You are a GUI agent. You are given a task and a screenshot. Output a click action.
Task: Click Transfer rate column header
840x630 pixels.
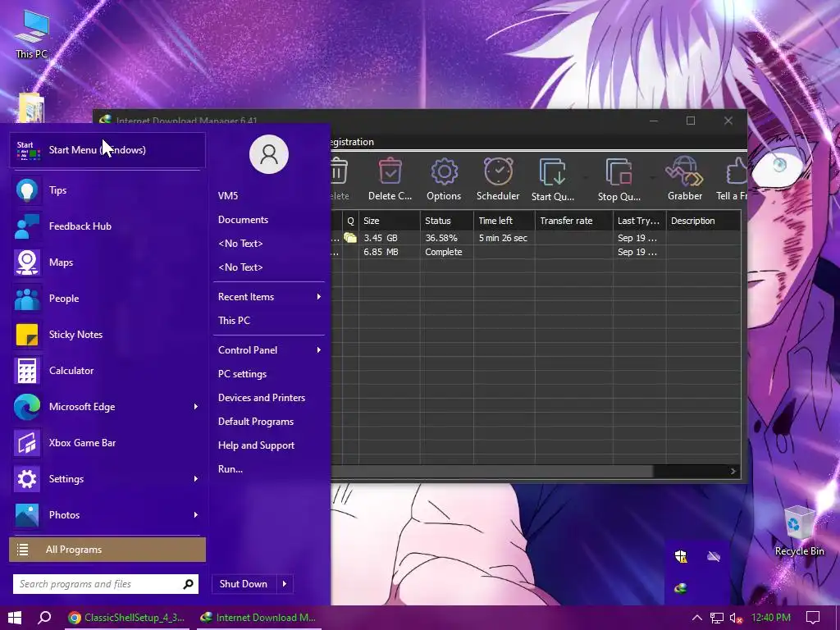point(573,221)
